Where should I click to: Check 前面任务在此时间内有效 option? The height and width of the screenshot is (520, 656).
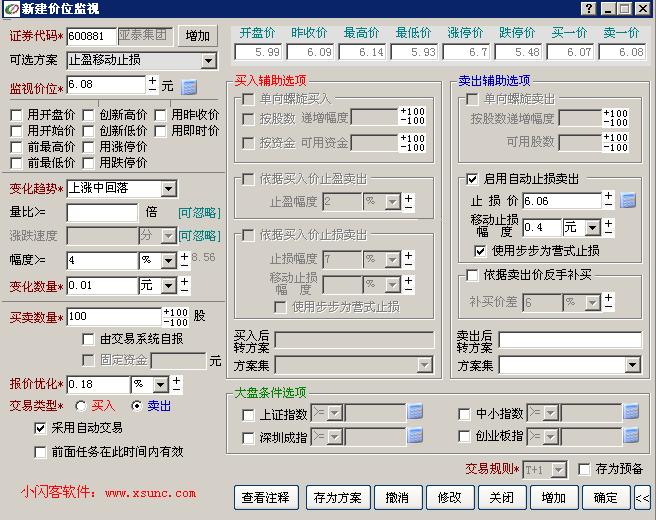pos(40,452)
